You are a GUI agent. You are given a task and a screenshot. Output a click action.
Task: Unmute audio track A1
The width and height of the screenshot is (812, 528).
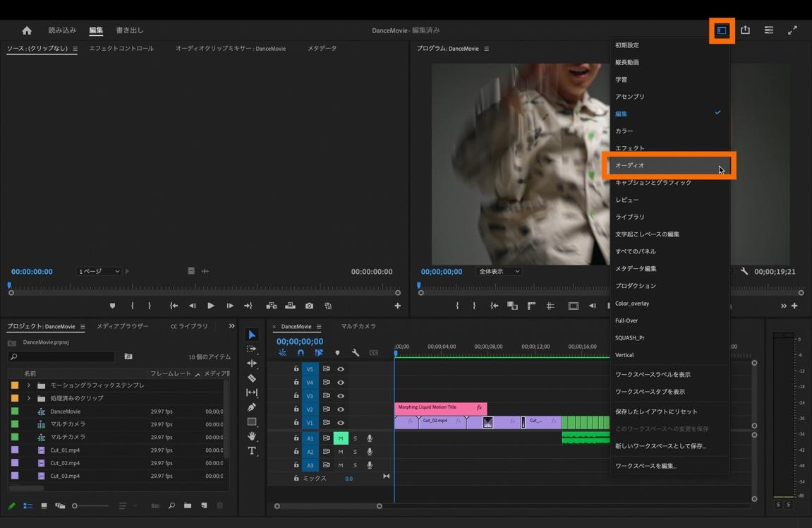(x=341, y=438)
